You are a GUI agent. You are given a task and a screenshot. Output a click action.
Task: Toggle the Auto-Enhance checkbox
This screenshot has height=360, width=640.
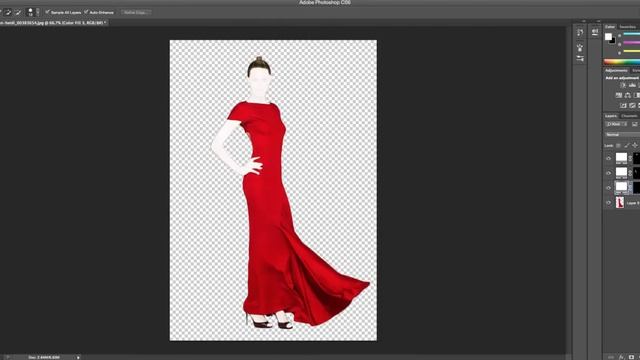(86, 12)
